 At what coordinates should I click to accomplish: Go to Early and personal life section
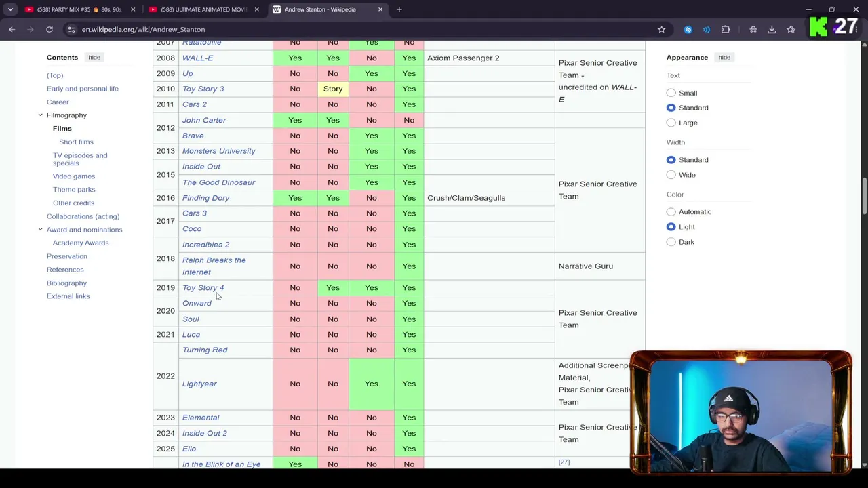[x=83, y=89]
